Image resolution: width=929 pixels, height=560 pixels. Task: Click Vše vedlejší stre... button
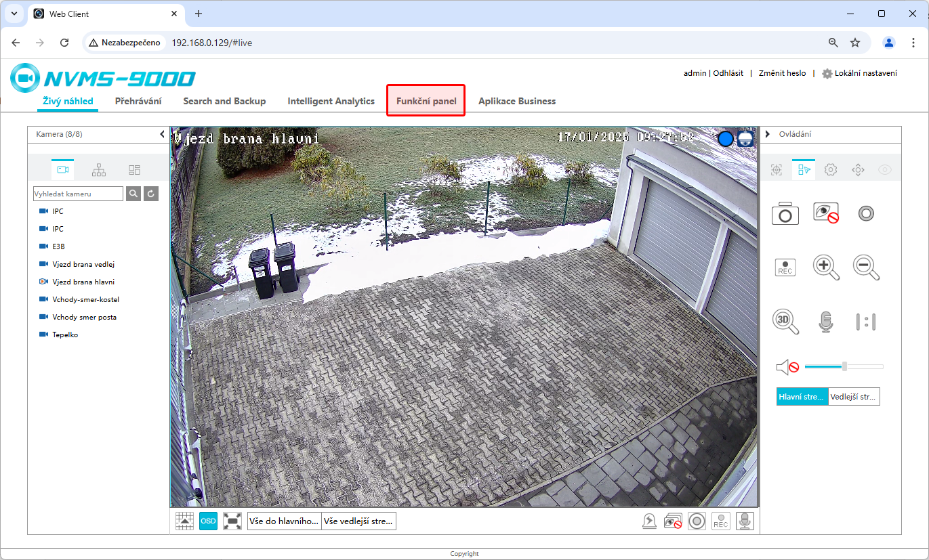359,521
